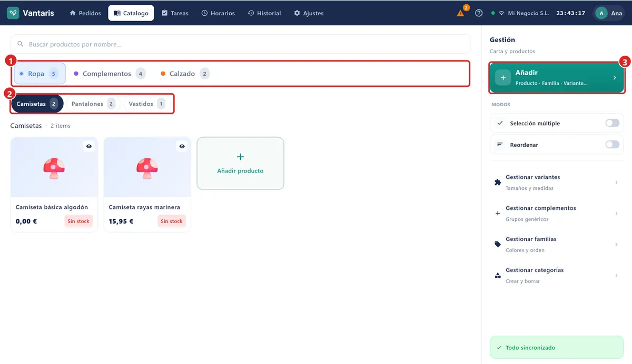Toggle visibility of Camiseta rayas marinera
The height and width of the screenshot is (364, 632).
coord(182,146)
